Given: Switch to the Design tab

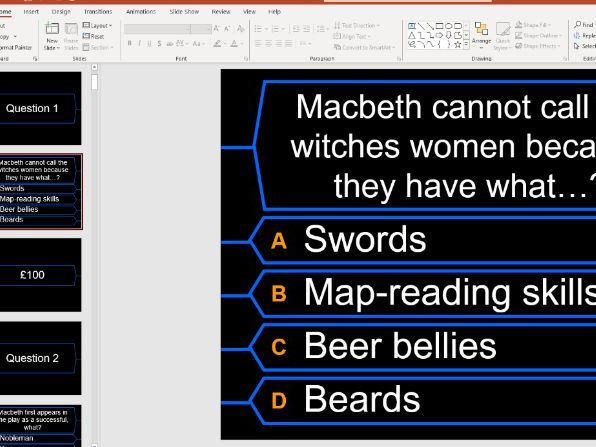Looking at the screenshot, I should pos(61,12).
